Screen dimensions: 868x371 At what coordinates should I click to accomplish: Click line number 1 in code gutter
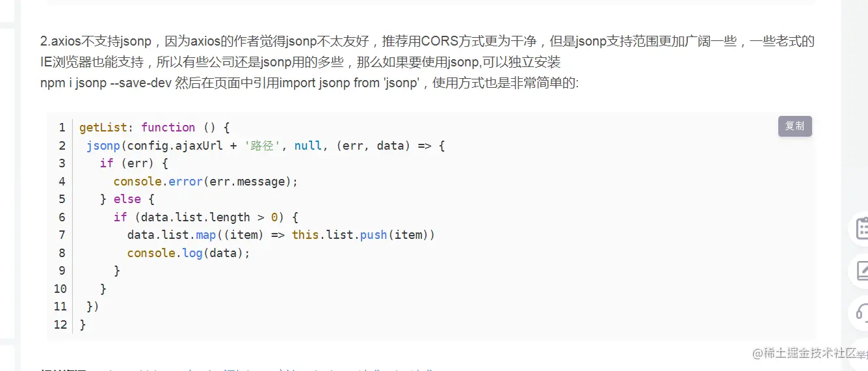tap(62, 128)
